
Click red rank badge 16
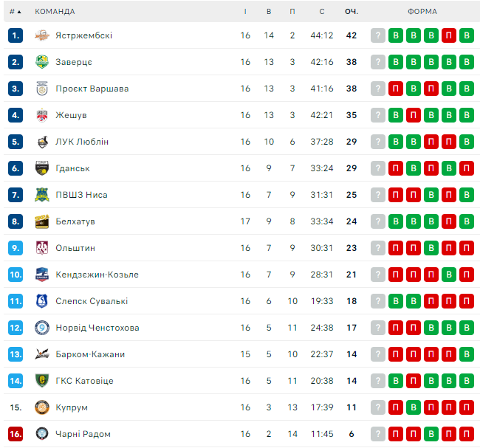click(x=16, y=434)
